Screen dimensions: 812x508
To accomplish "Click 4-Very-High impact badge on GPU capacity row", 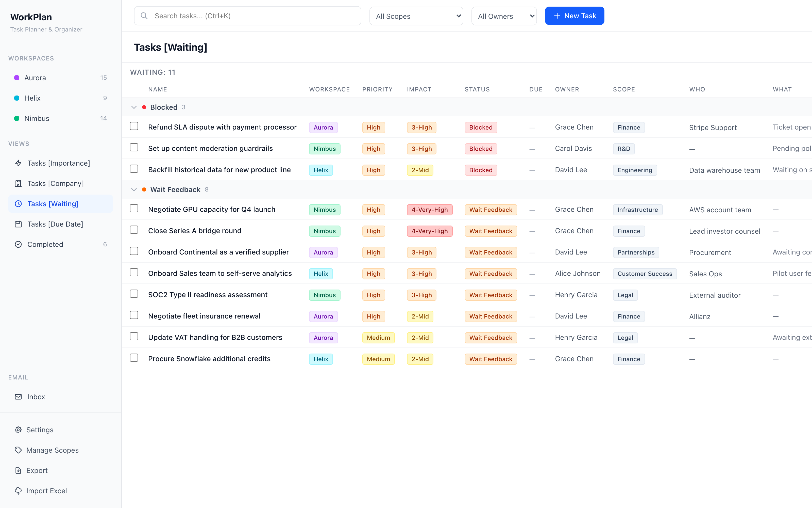I will click(430, 210).
